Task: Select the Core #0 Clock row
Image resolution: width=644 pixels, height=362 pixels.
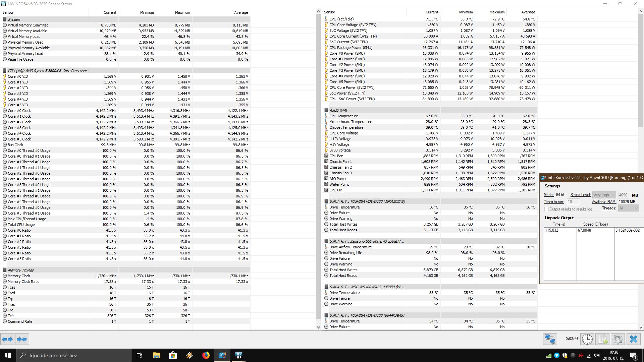Action: click(x=126, y=111)
